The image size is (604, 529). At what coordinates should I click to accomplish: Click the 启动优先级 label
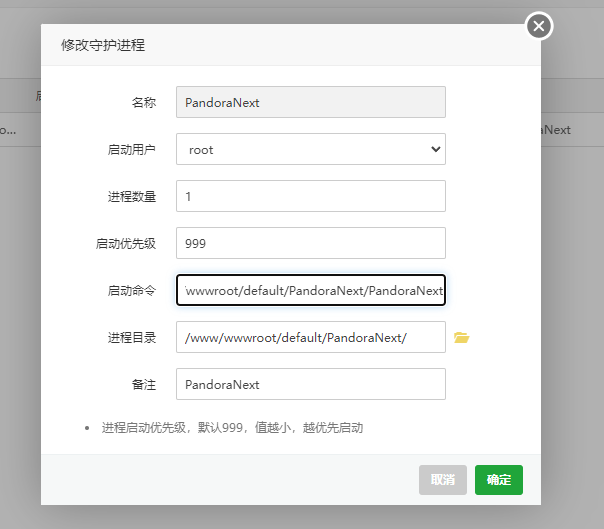coord(126,244)
